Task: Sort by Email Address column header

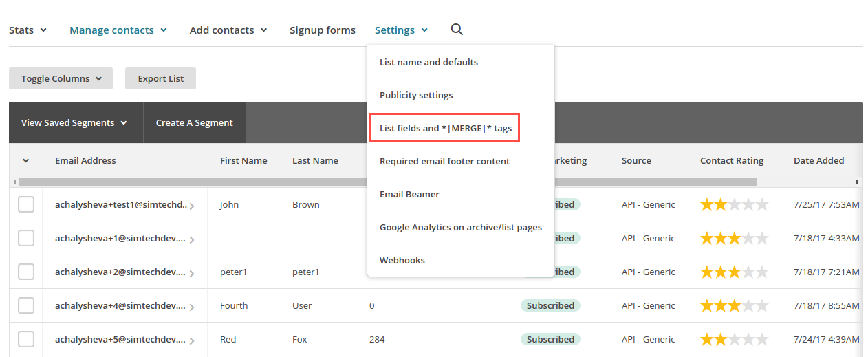Action: pos(85,160)
